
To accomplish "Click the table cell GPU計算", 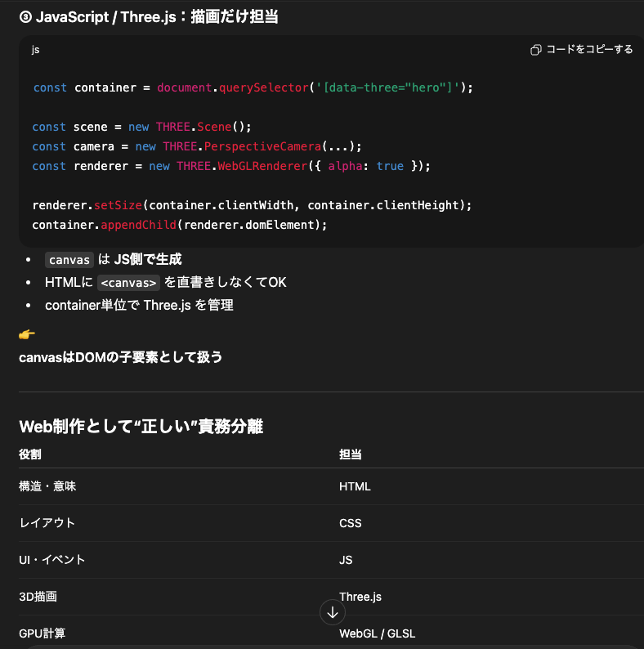I will [42, 633].
